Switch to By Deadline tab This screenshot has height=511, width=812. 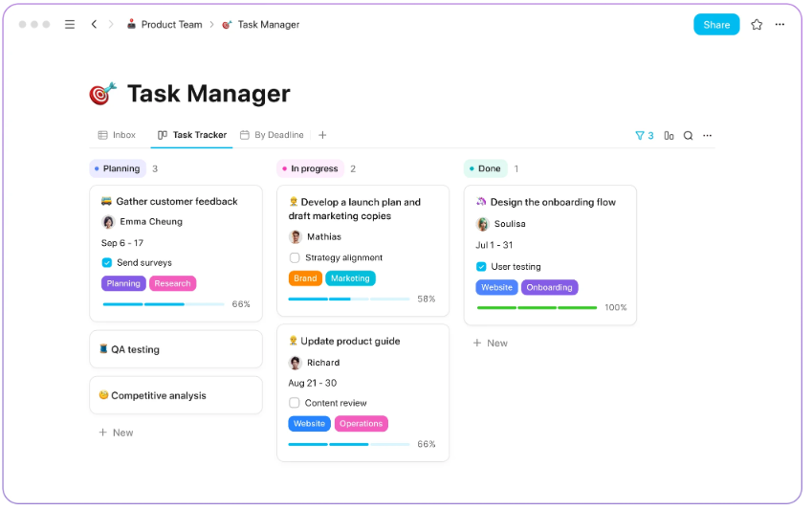coord(272,135)
